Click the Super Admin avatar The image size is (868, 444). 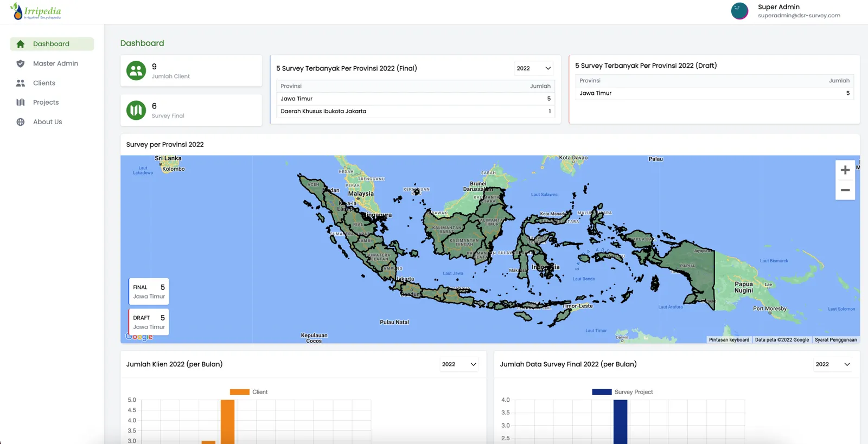click(x=739, y=11)
